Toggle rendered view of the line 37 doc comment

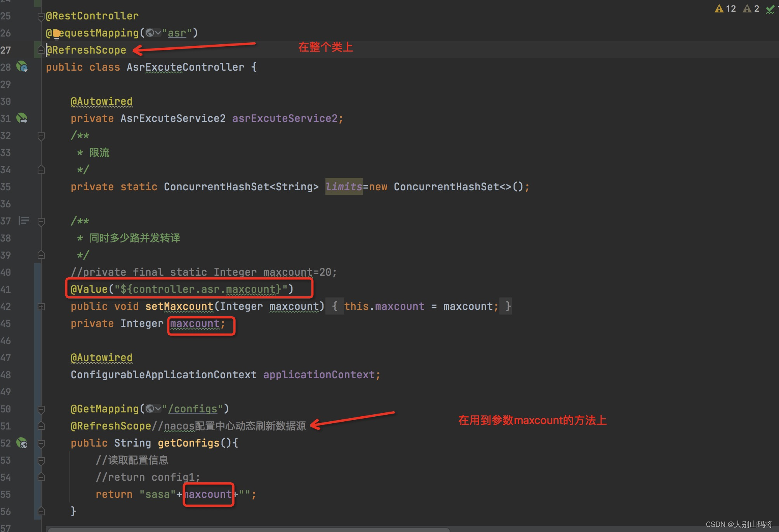coord(24,221)
